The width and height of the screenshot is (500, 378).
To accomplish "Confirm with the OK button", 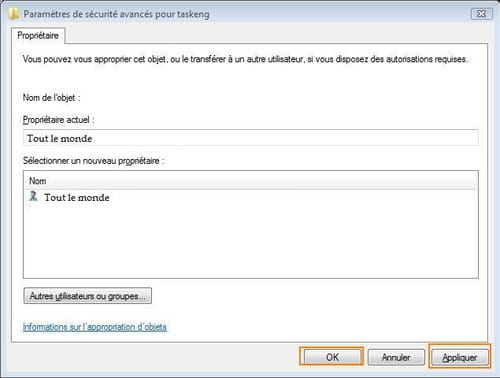I will click(332, 357).
